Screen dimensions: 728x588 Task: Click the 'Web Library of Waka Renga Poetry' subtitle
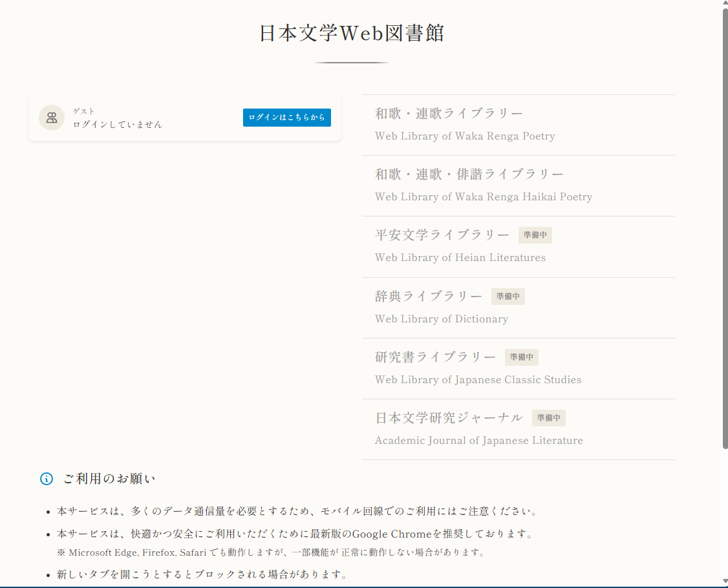[x=465, y=136]
